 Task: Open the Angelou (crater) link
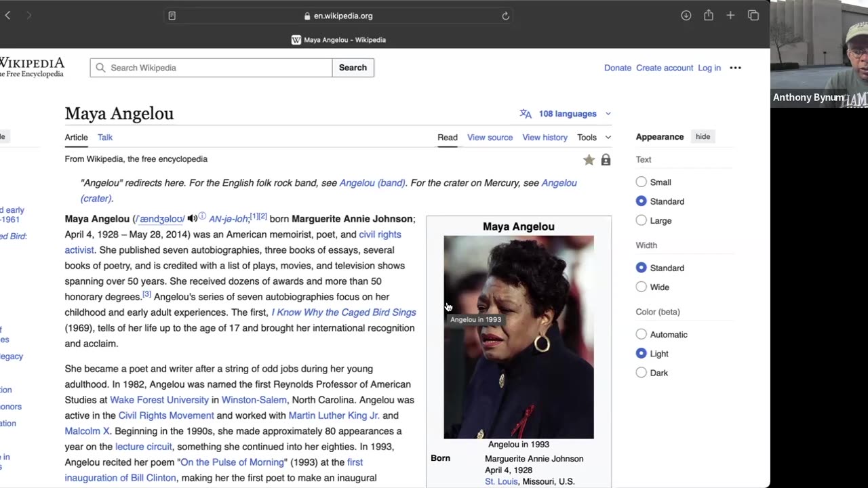(x=559, y=183)
